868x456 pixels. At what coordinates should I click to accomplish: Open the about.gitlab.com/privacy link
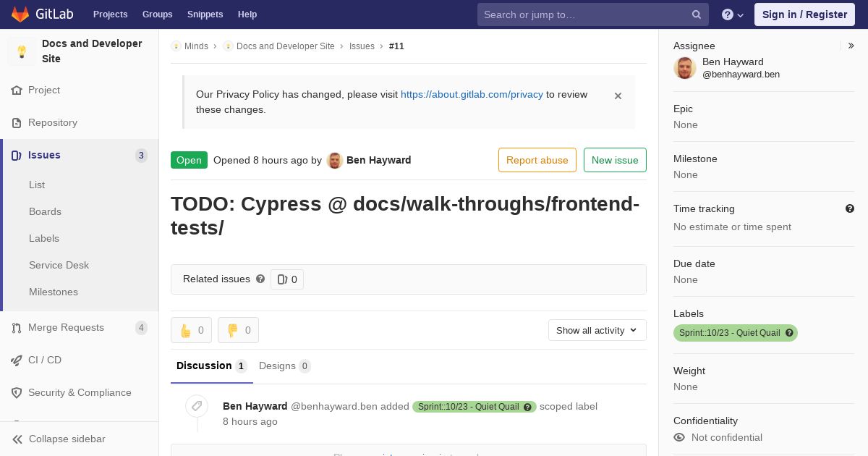point(472,94)
